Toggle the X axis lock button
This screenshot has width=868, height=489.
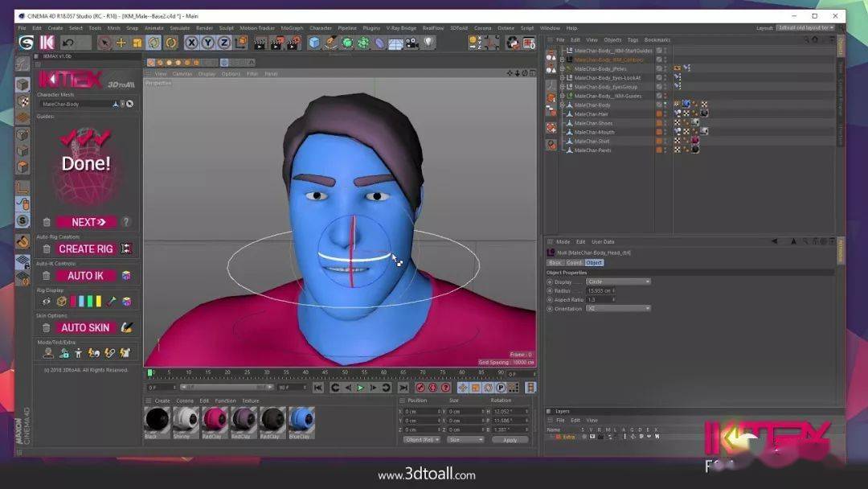(x=191, y=43)
